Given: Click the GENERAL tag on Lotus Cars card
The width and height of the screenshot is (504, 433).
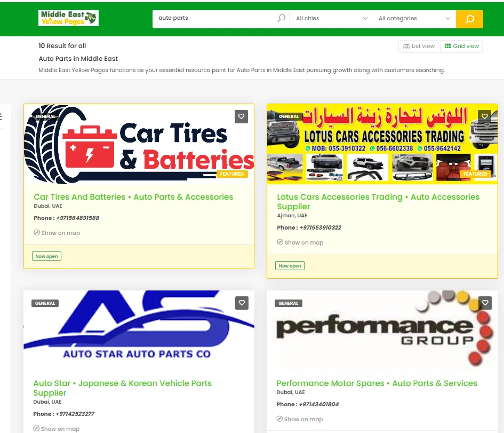Looking at the screenshot, I should click(289, 116).
